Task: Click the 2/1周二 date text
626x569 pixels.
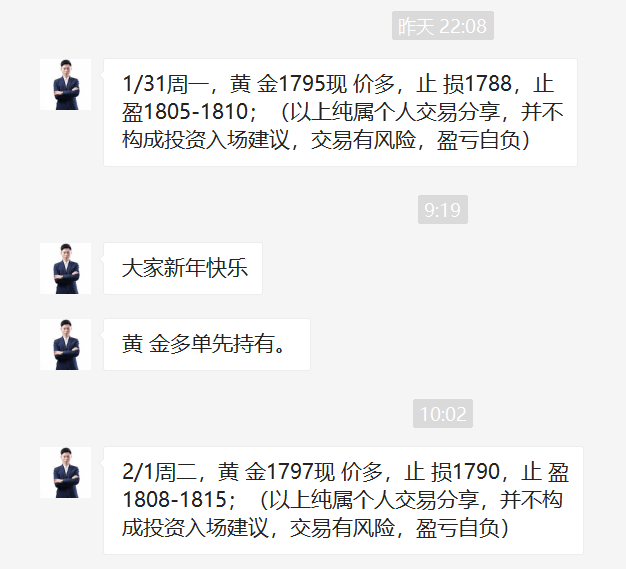Action: click(x=160, y=472)
